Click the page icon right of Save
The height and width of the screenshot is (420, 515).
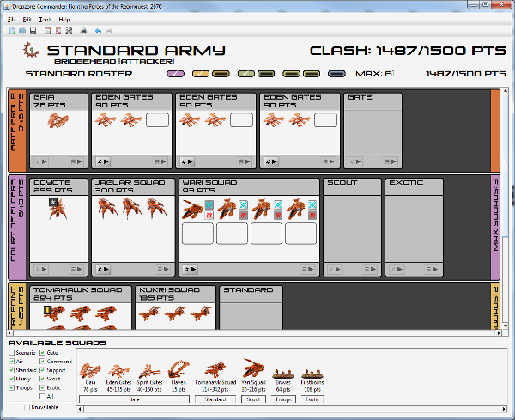coord(48,31)
